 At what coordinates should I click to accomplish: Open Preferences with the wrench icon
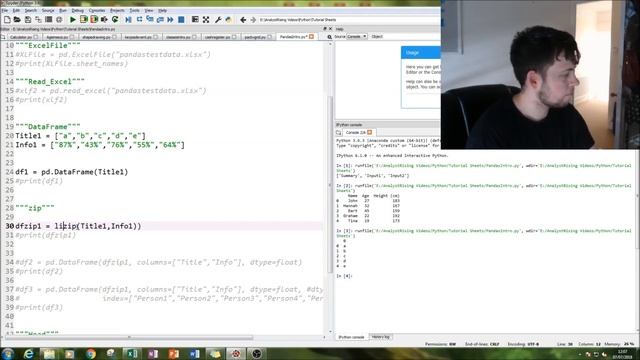point(218,20)
